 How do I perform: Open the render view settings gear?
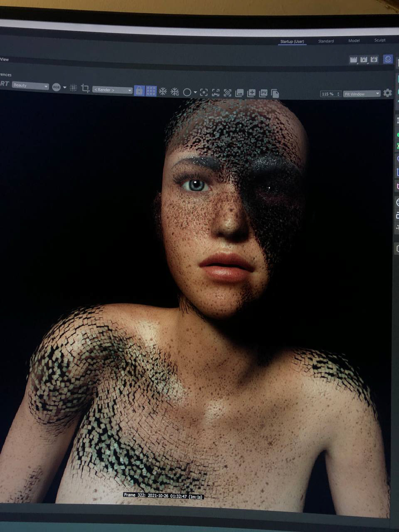click(387, 93)
